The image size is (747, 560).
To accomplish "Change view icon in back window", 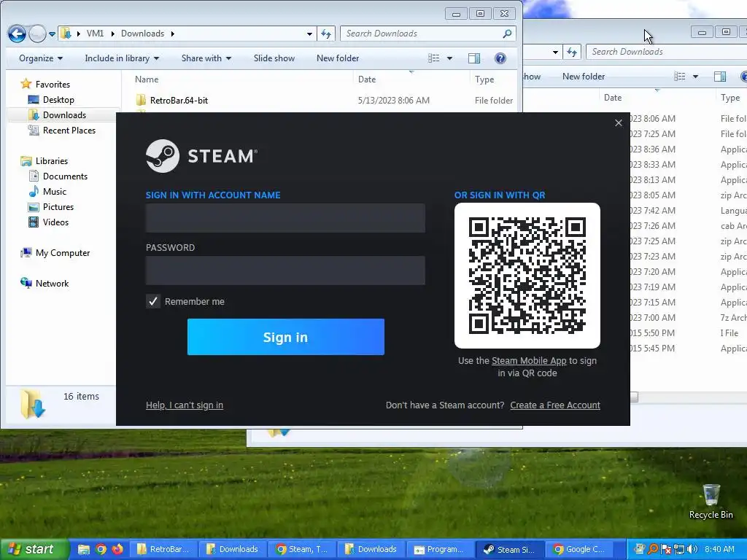I will 679,76.
